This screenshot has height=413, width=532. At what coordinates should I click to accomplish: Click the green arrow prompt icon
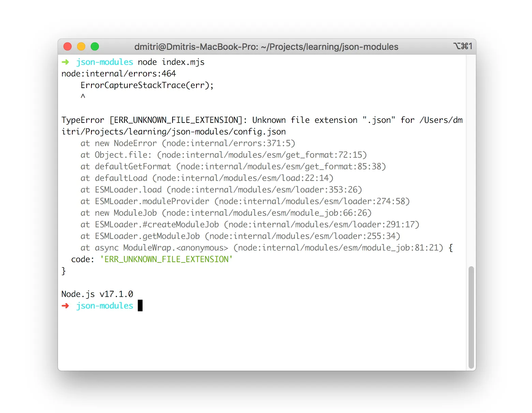point(65,62)
